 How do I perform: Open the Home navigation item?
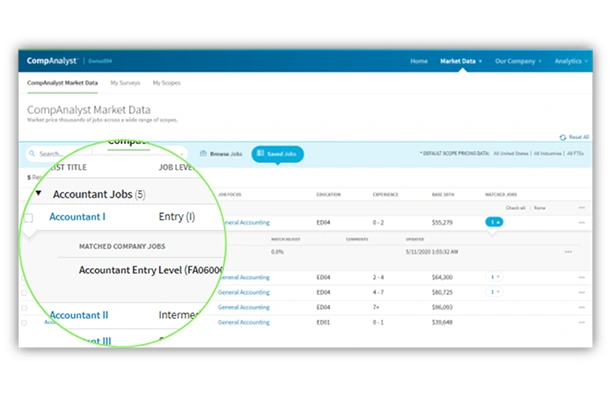pyautogui.click(x=419, y=61)
